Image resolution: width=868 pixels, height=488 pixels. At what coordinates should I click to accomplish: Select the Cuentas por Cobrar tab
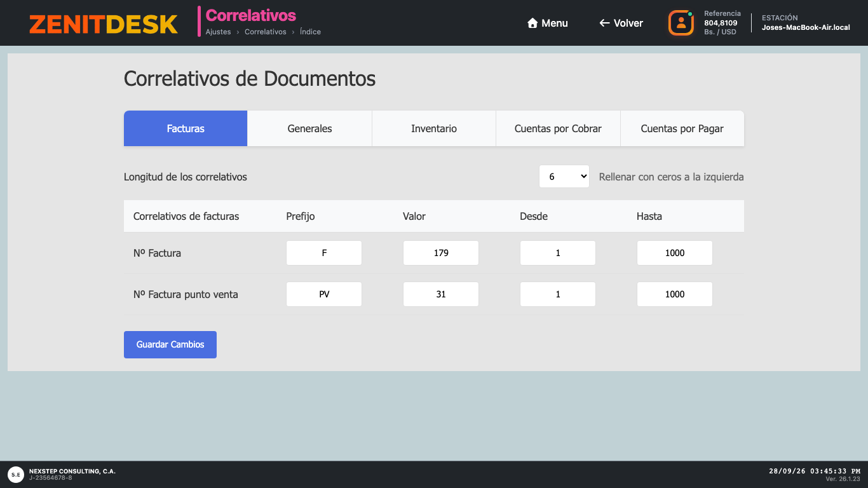(558, 128)
